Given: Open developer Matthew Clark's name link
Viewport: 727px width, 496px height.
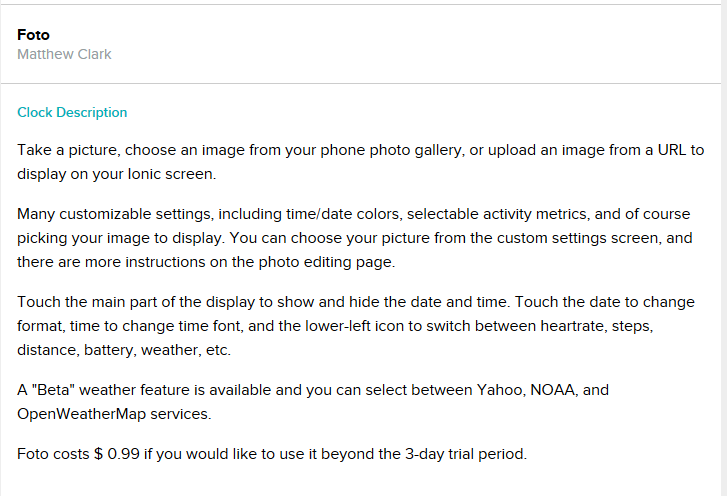Looking at the screenshot, I should point(64,54).
